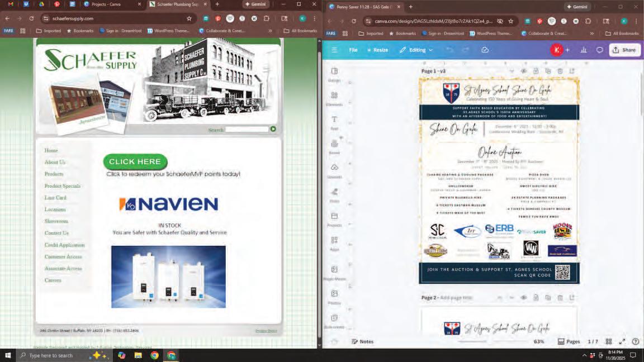This screenshot has height=362, width=644.
Task: Open Gmail pinned tab in left window
Action: (x=11, y=4)
